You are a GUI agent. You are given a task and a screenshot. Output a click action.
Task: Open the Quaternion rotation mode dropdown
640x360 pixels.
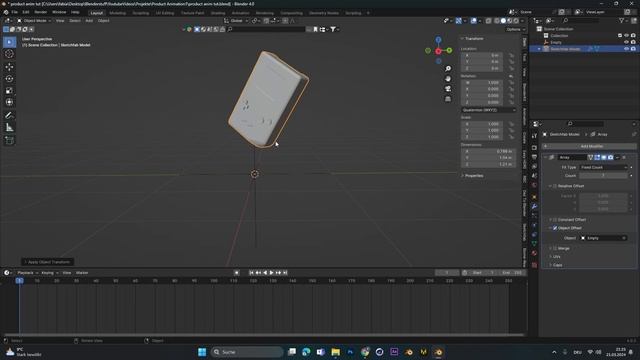click(488, 110)
